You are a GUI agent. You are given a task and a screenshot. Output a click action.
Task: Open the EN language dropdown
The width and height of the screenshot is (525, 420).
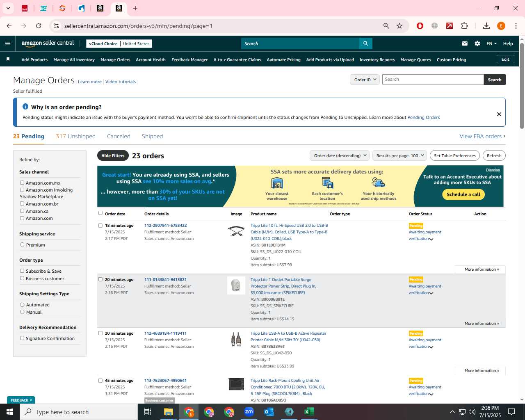tap(491, 43)
